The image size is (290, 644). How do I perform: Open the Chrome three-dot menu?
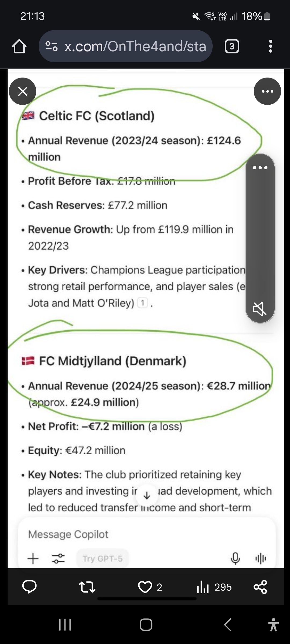pyautogui.click(x=270, y=46)
